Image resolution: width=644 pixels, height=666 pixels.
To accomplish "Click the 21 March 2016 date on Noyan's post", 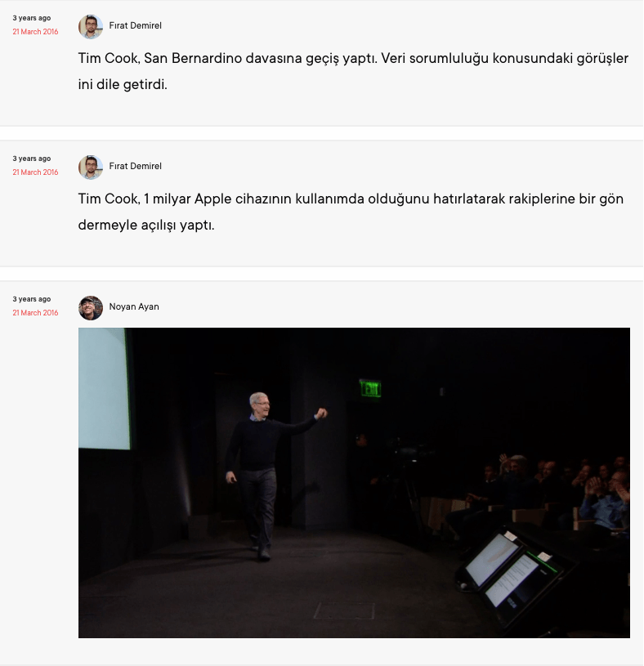I will 35,313.
